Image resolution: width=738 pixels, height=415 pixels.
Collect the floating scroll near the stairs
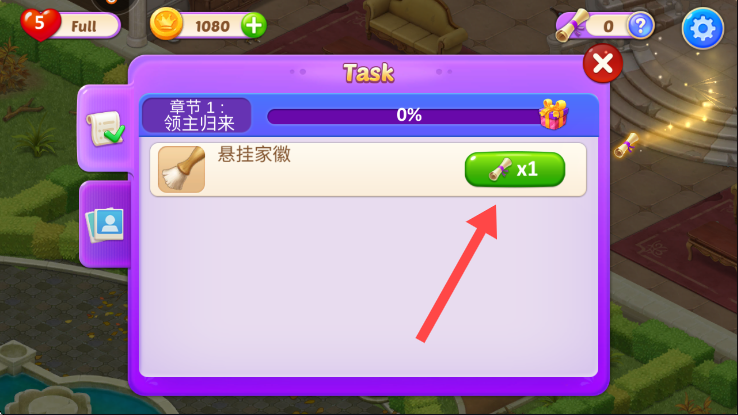[626, 146]
